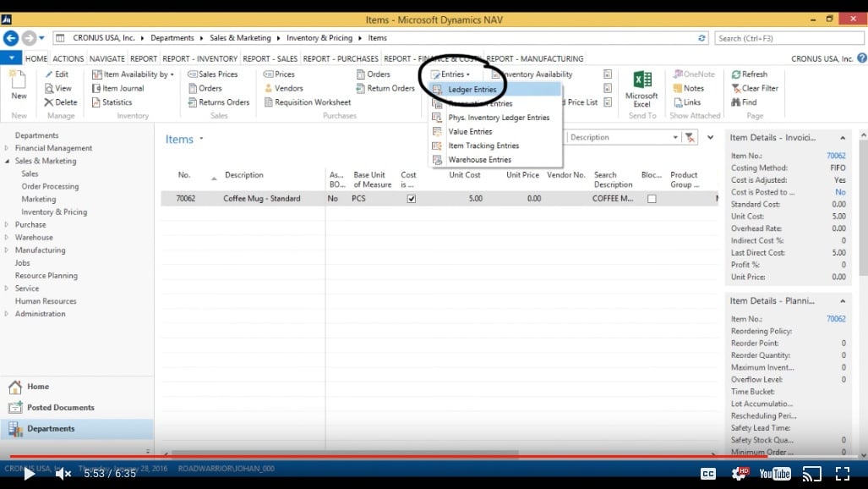Screen dimensions: 868x489
Task: Clear Filter on items list
Action: pos(755,88)
